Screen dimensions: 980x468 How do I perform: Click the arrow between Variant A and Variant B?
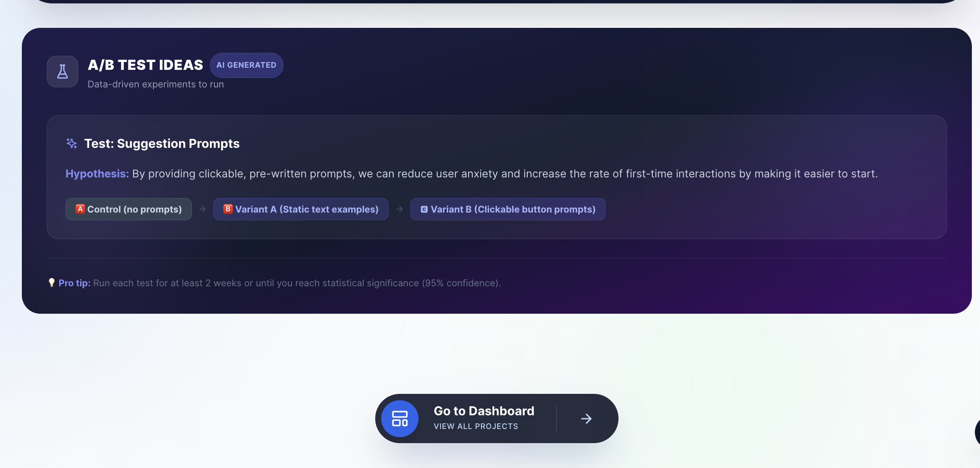(x=399, y=209)
